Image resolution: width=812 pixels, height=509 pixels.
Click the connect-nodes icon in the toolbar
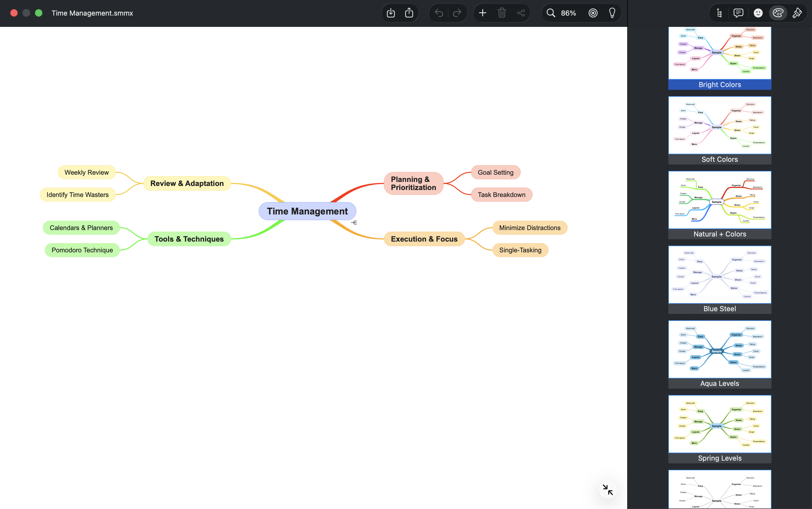521,13
